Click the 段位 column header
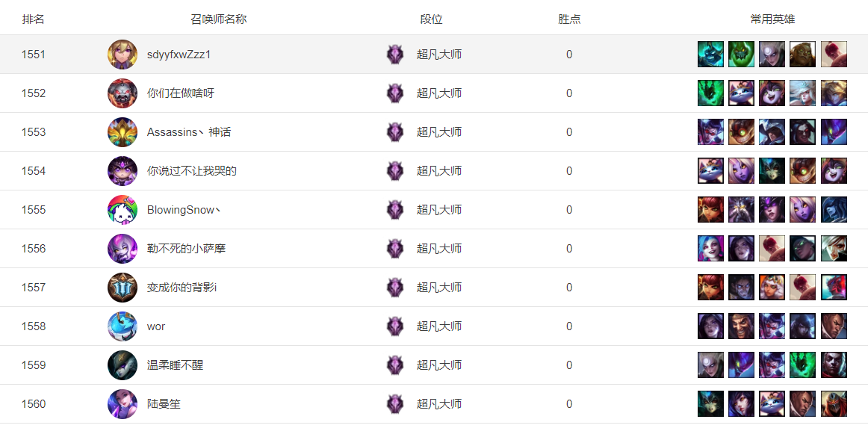Image resolution: width=868 pixels, height=434 pixels. click(431, 19)
